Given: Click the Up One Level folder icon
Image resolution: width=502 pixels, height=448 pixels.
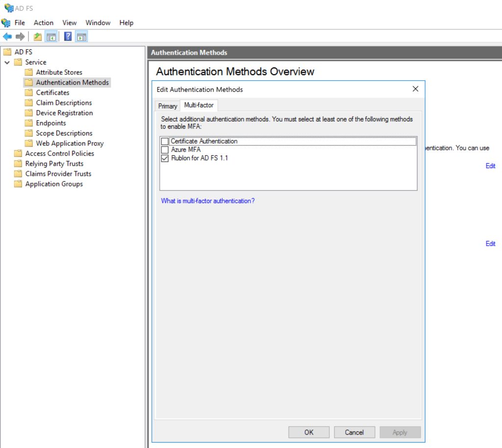Looking at the screenshot, I should (38, 37).
